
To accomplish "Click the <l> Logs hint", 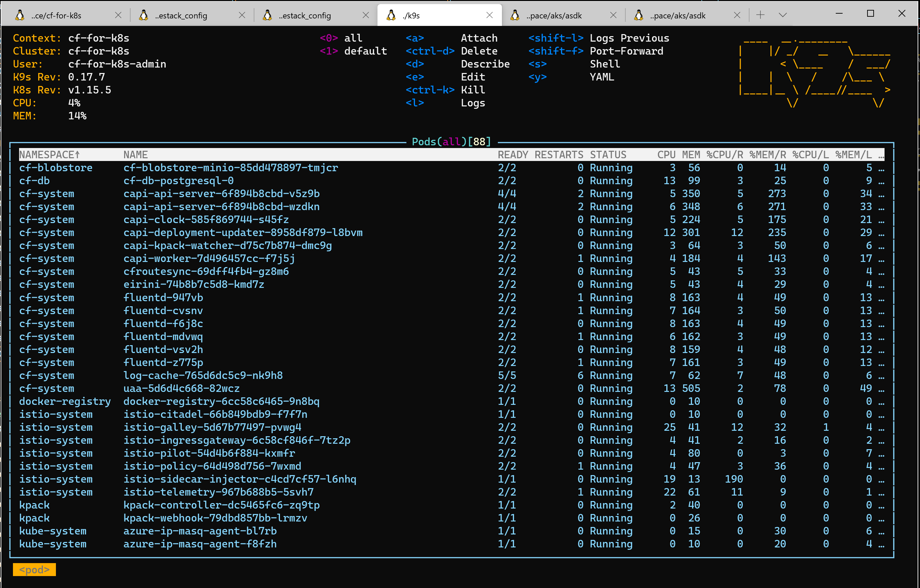I will (x=445, y=103).
